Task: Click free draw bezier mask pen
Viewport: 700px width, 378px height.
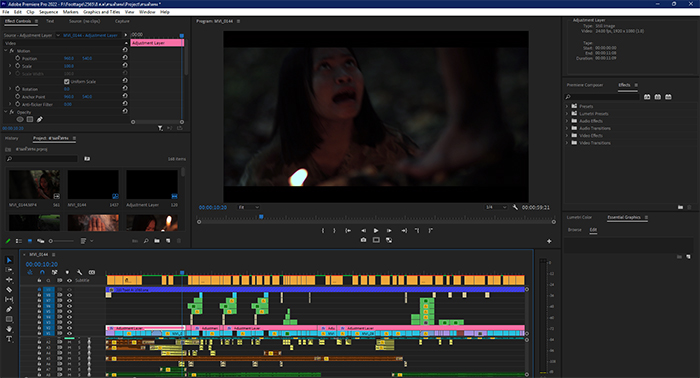Action: 40,119
